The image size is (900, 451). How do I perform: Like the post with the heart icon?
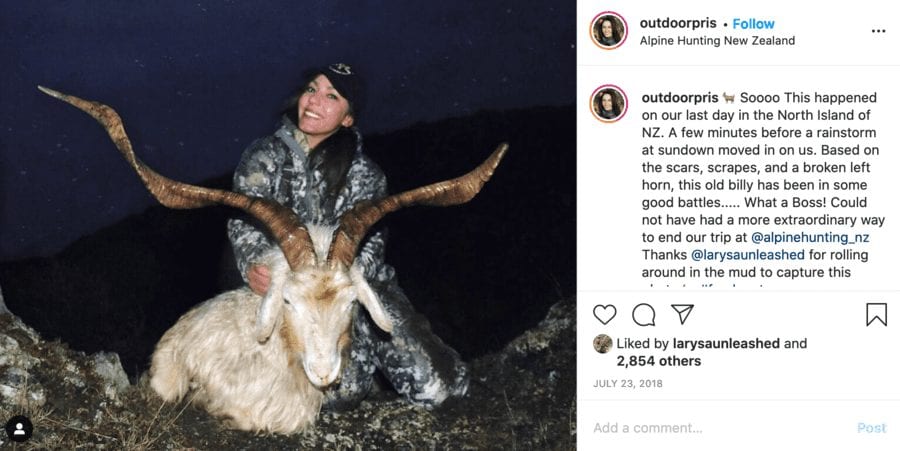(x=605, y=315)
